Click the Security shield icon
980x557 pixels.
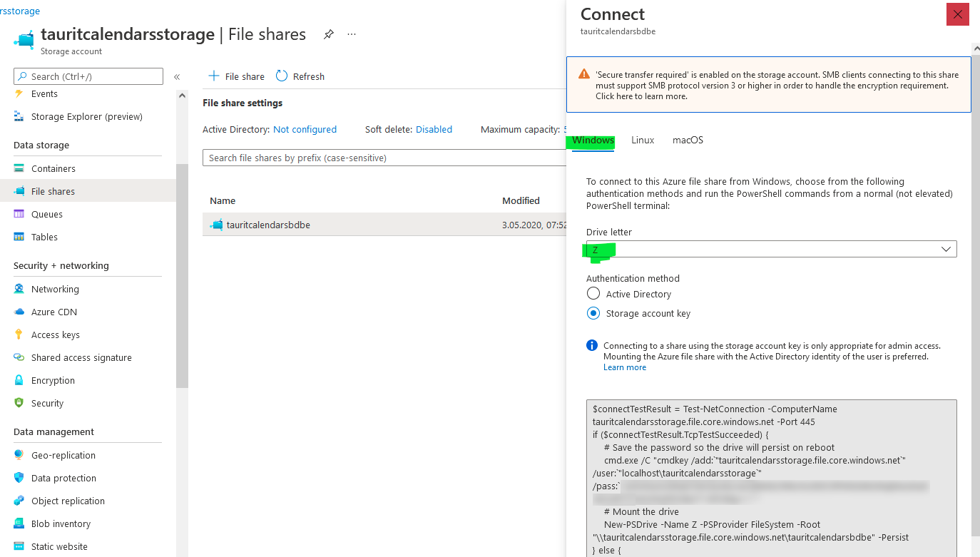click(x=19, y=404)
